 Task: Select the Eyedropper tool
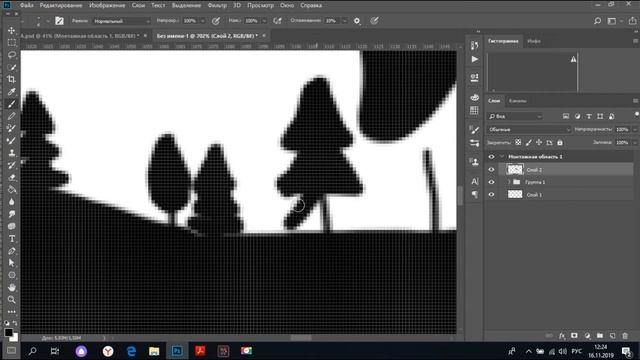11,91
